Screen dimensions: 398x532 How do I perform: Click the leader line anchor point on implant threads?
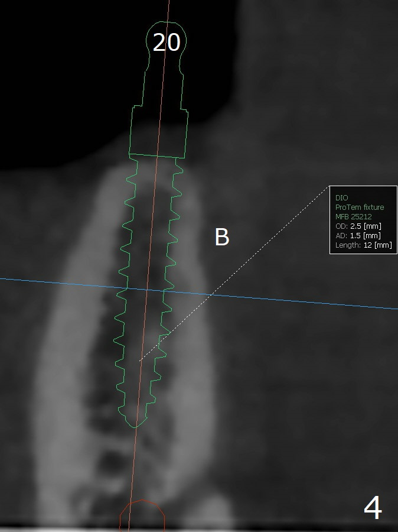(139, 360)
